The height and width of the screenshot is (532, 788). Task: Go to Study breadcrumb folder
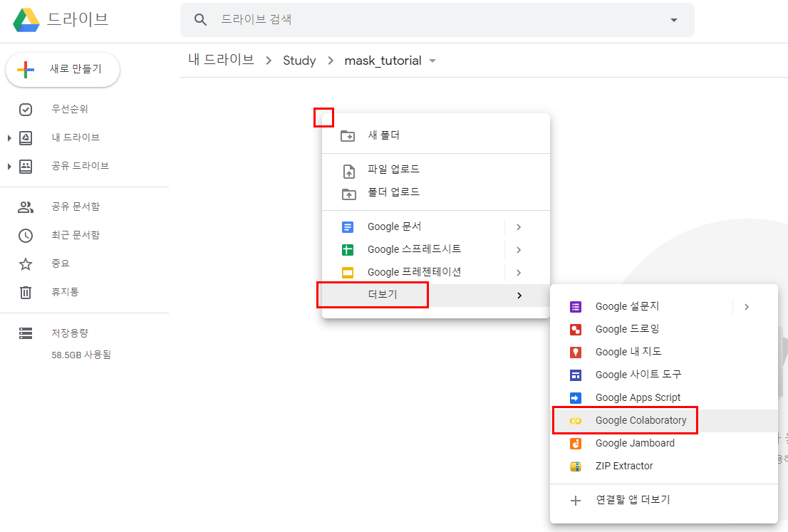299,61
